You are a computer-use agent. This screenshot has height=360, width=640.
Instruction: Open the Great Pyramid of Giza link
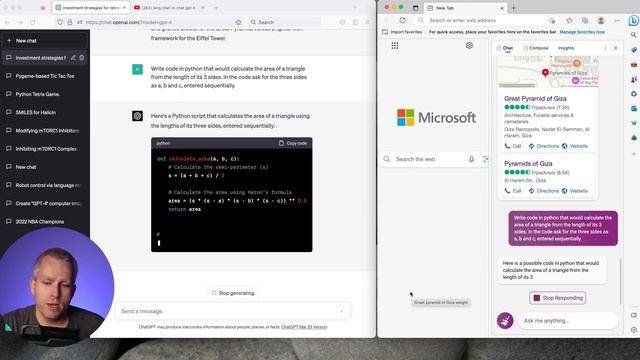click(535, 98)
